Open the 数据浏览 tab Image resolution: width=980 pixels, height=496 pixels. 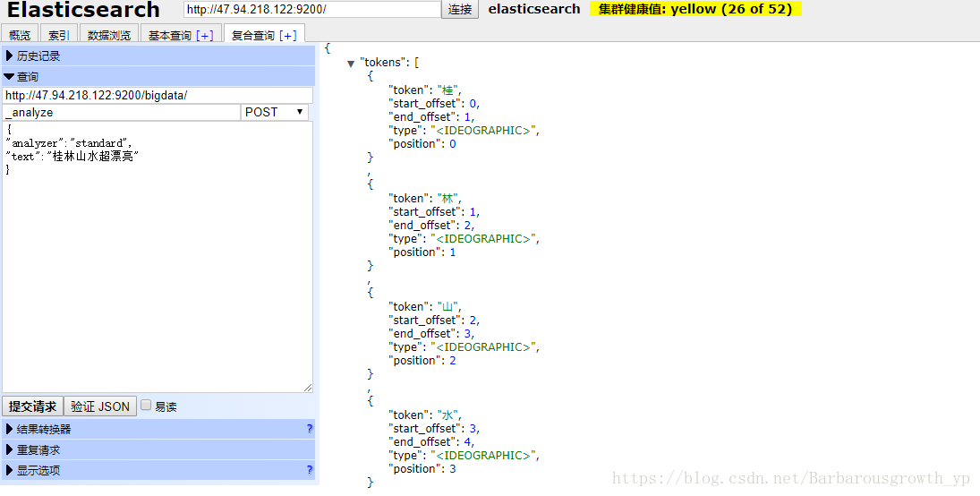click(109, 35)
